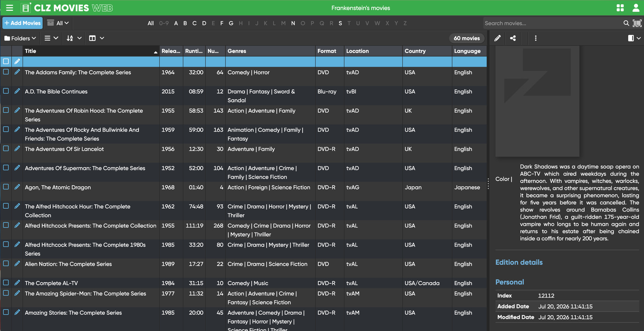Edit Alfred Hitchcock Presents Complete Collection via pencil
Viewport: 644px width, 331px height.
(17, 225)
